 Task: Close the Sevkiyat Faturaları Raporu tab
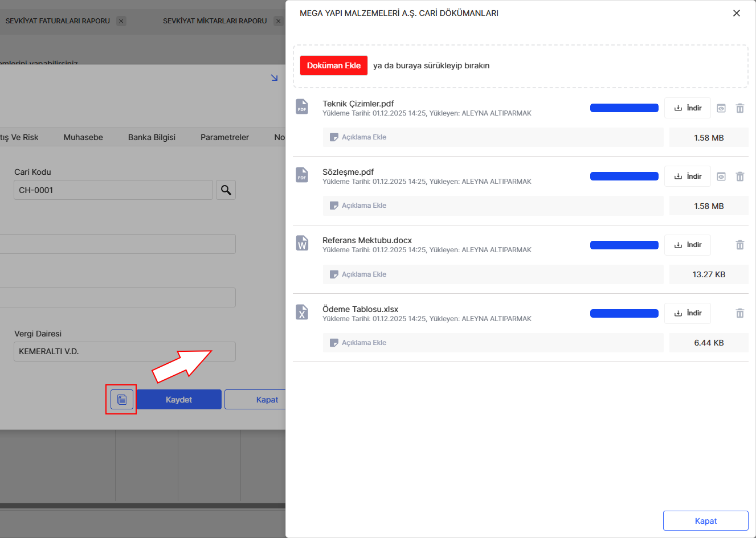coord(121,21)
